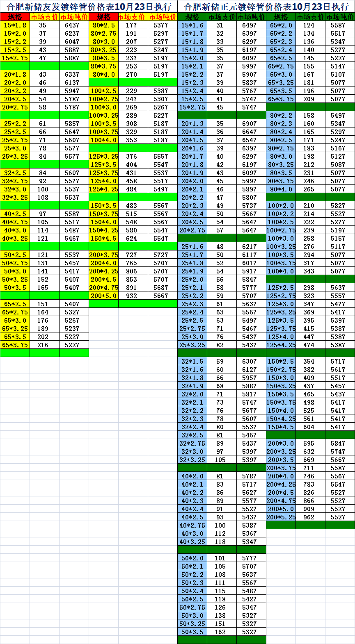This screenshot has height=644, width=355.
Task: Select spec cell 200*3.0
Action: (x=281, y=443)
